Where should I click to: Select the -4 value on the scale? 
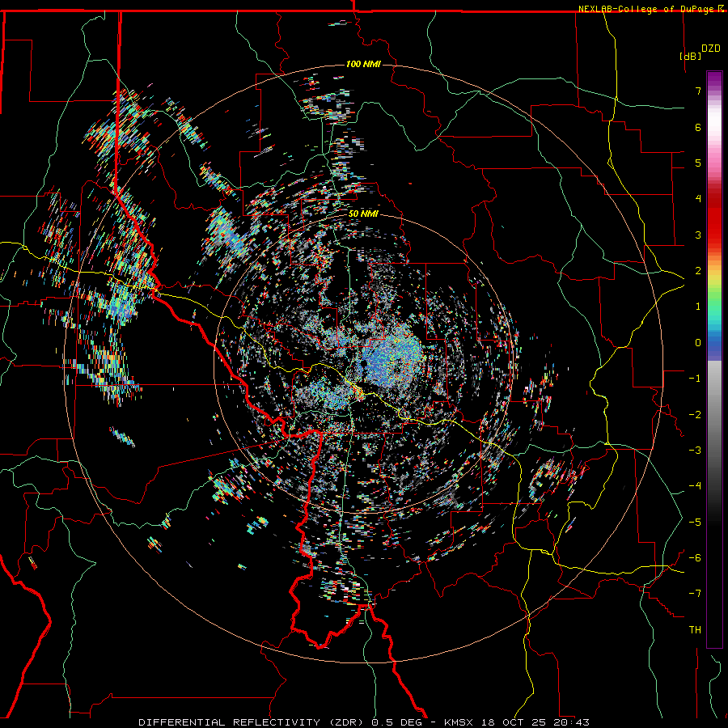695,486
